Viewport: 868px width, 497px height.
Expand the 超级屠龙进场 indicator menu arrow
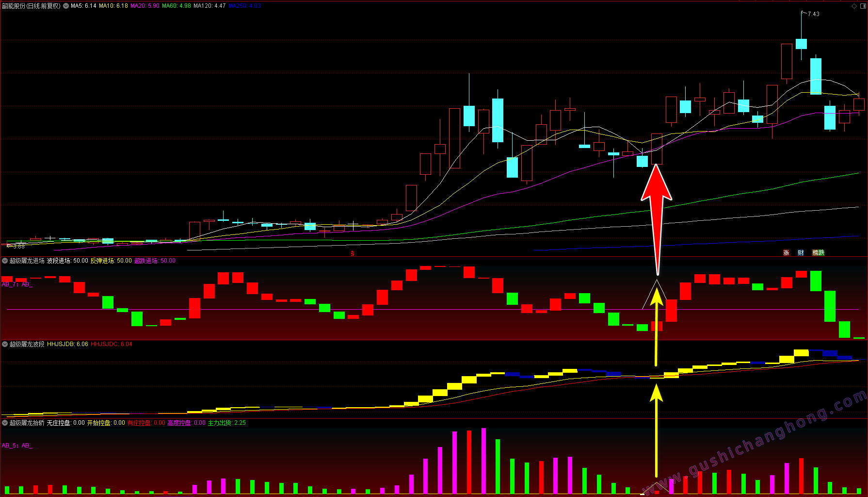point(5,261)
